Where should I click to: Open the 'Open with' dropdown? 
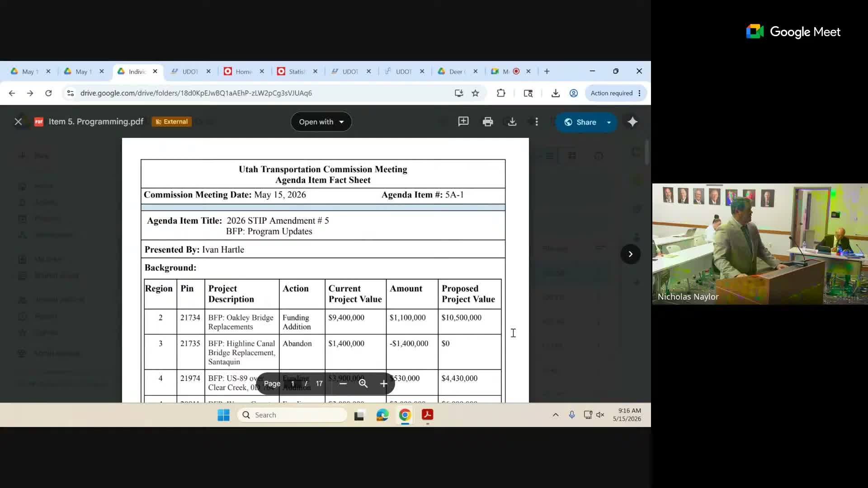[321, 122]
